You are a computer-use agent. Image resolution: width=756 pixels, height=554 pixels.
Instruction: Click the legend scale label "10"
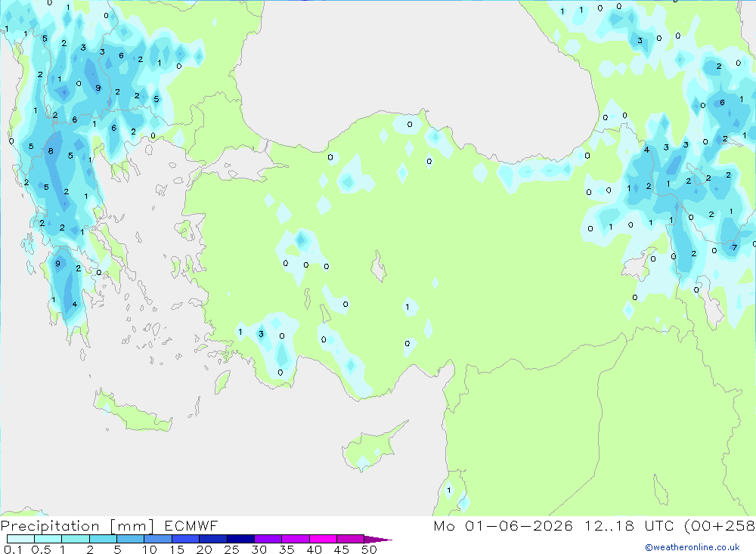150,549
